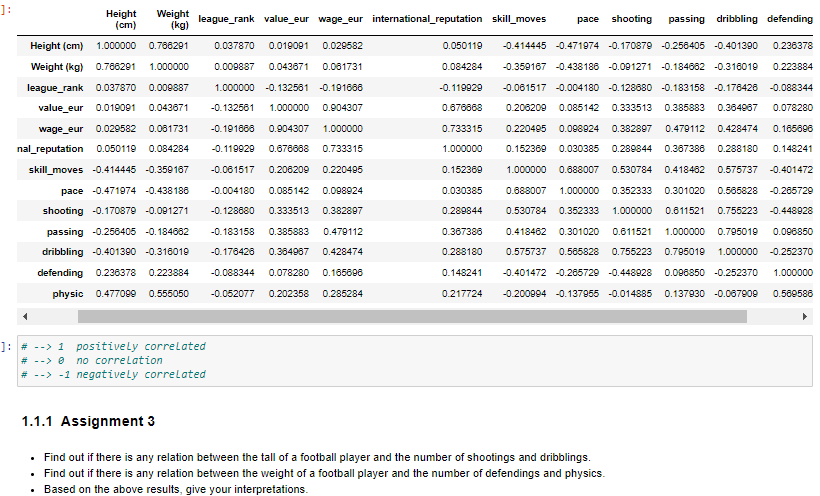Click the 'international_reputation' column header

pyautogui.click(x=427, y=19)
